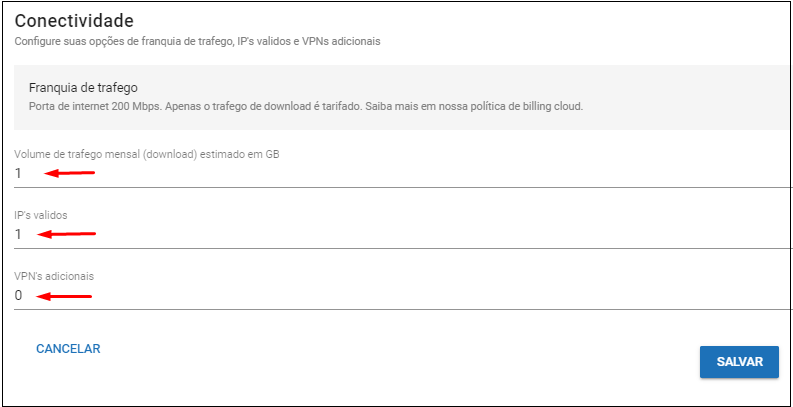Focus the monthly download traffic volume field
Screen dimensions: 793x407
(x=400, y=173)
